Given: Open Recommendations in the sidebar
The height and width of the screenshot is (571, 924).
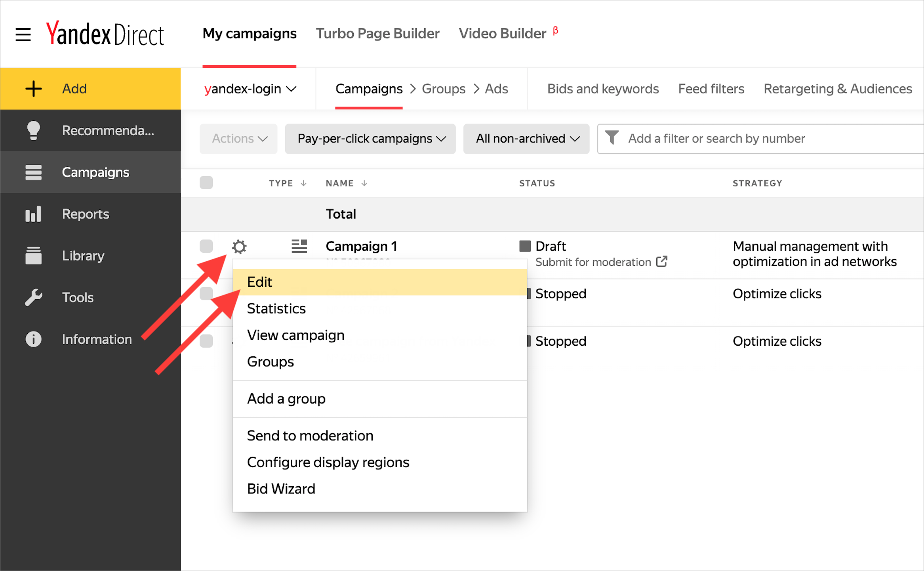Looking at the screenshot, I should [90, 130].
